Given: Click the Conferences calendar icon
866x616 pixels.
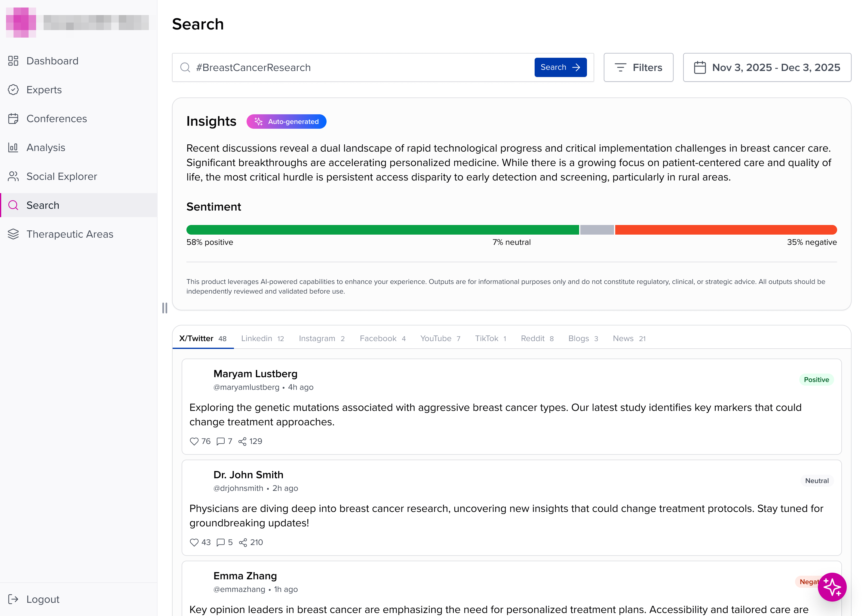Looking at the screenshot, I should (13, 118).
